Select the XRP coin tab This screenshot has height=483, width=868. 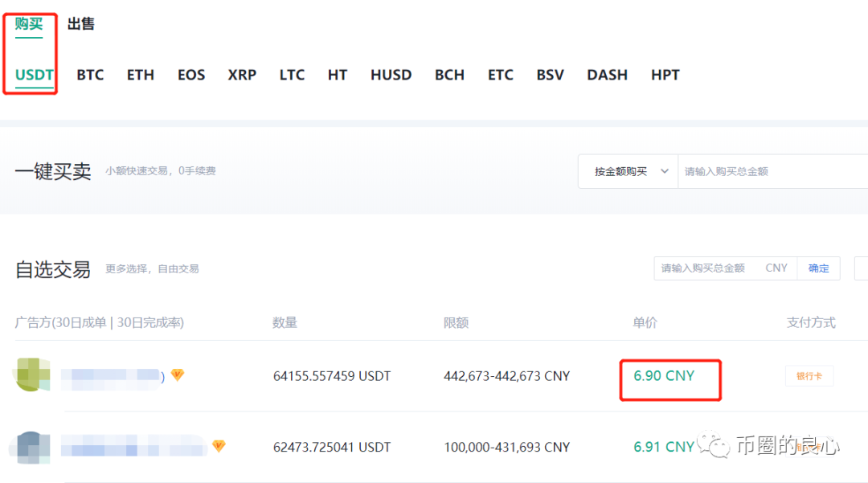[x=242, y=75]
